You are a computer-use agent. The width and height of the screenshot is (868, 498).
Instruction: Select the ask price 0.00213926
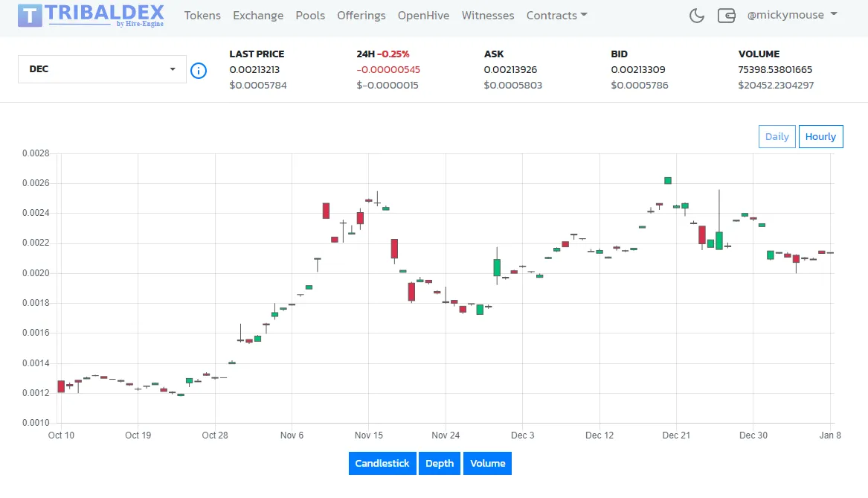510,70
